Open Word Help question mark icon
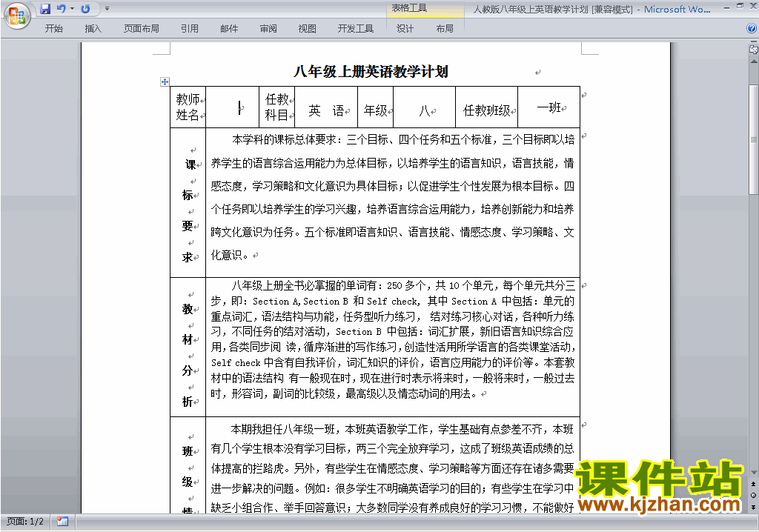The image size is (759, 532). click(x=752, y=29)
